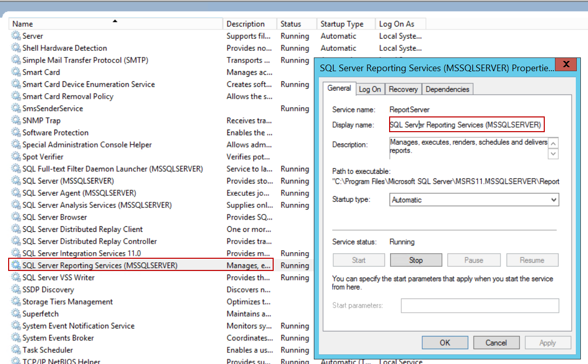Sort list by the Status column header

296,24
